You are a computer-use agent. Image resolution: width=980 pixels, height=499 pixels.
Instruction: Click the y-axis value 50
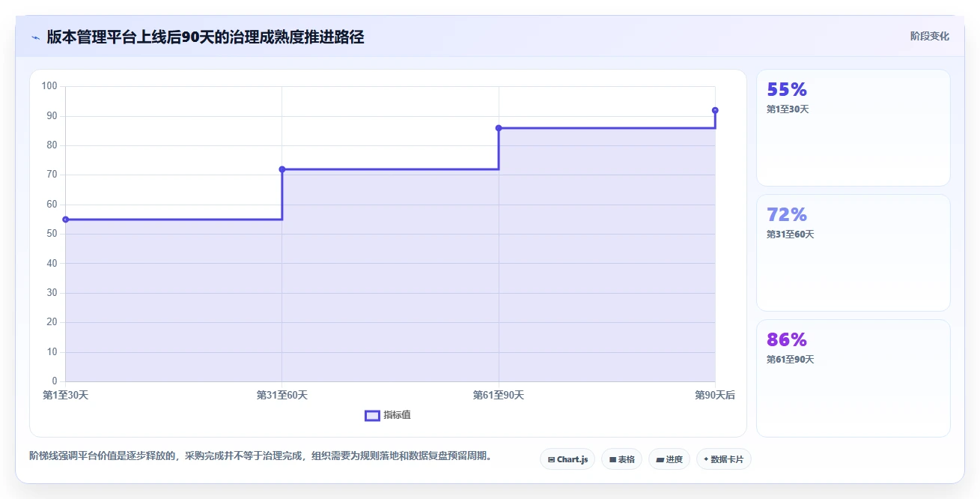[x=52, y=234]
